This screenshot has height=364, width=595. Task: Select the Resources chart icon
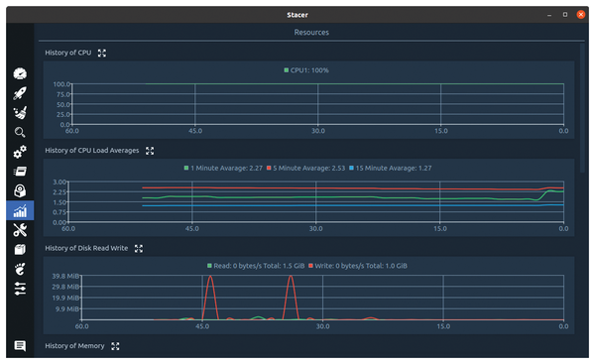(20, 210)
